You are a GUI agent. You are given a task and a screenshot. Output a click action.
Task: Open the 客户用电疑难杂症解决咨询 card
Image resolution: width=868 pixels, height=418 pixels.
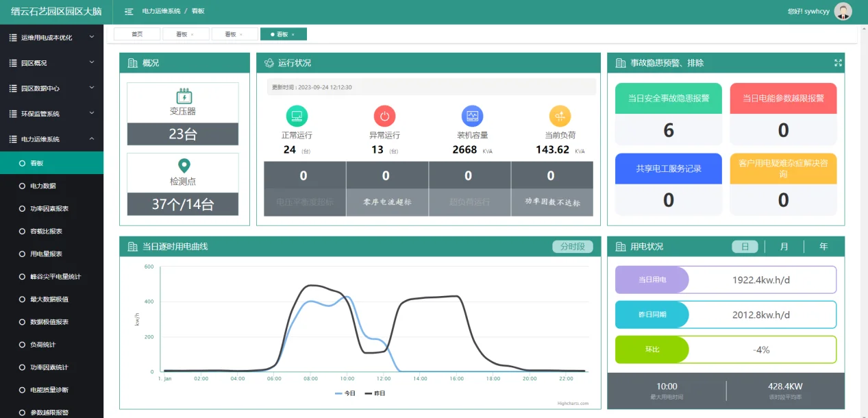pyautogui.click(x=783, y=184)
